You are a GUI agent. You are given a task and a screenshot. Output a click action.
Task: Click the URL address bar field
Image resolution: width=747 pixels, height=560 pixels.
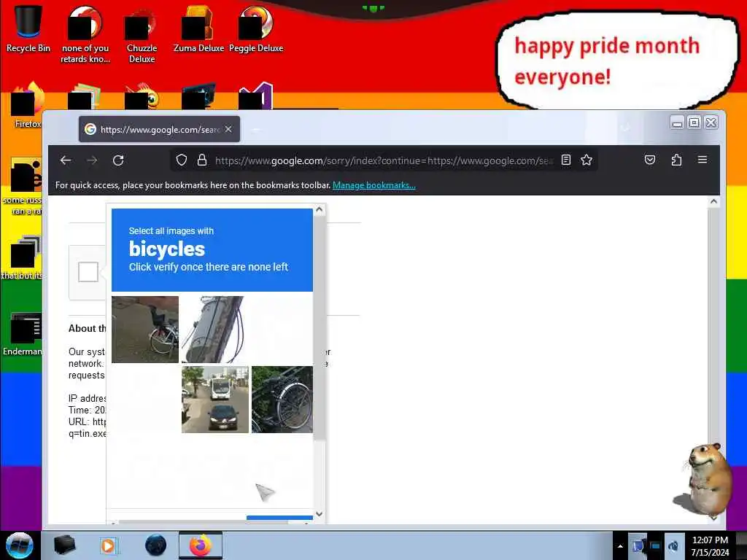[x=384, y=160]
